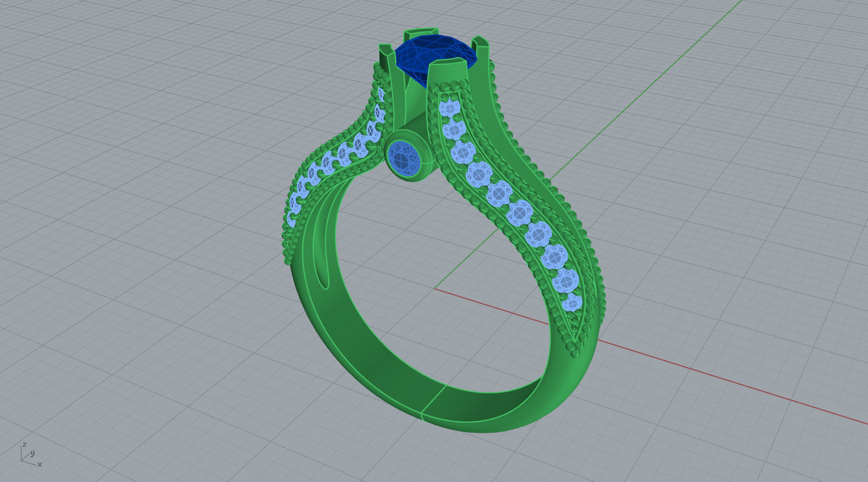Select the lowest light-blue pavé stone on the right shoulder
This screenshot has width=868, height=482.
point(571,302)
